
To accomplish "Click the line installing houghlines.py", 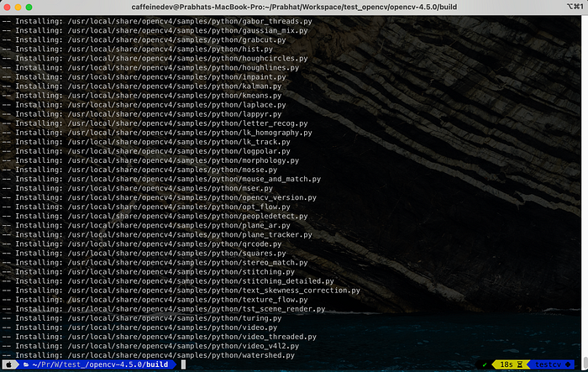I will pyautogui.click(x=150, y=68).
